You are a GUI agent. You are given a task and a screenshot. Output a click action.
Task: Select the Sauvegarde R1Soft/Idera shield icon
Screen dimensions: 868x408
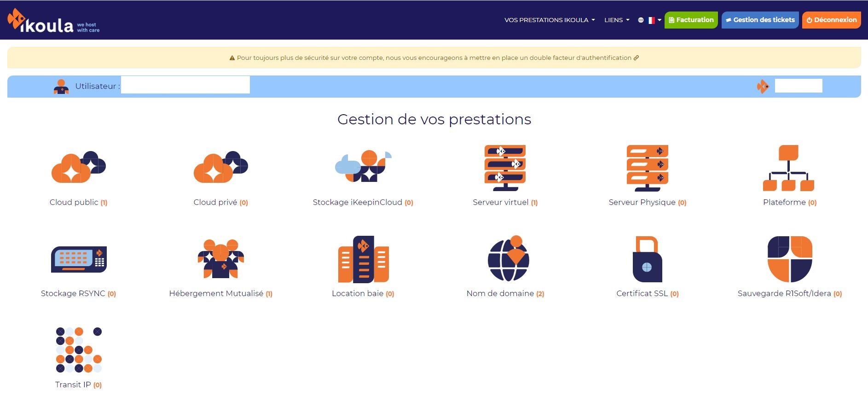click(x=790, y=259)
